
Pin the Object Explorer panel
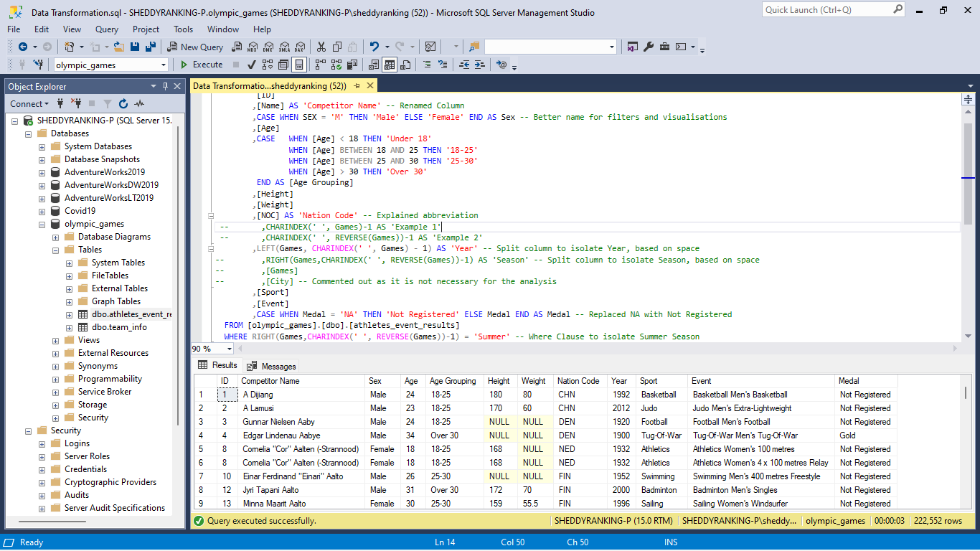pyautogui.click(x=166, y=86)
